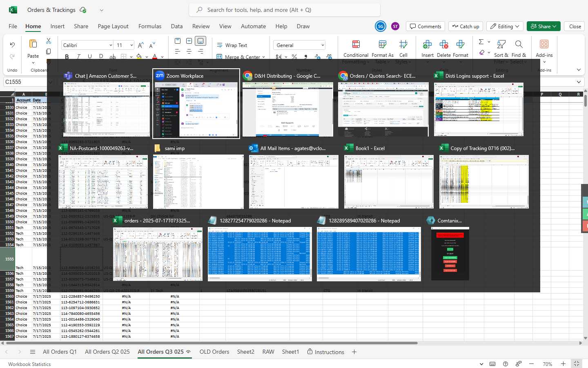
Task: Click the Clear eraser icon
Action: pos(482,52)
